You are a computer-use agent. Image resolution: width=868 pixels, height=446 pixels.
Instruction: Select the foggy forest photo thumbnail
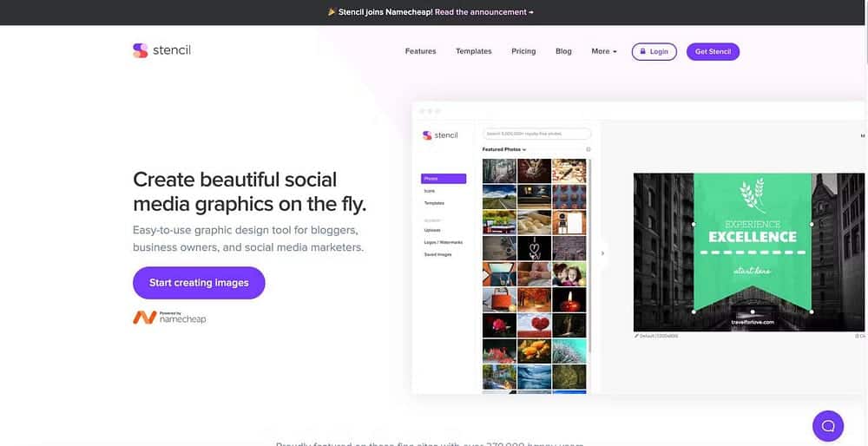pyautogui.click(x=499, y=171)
